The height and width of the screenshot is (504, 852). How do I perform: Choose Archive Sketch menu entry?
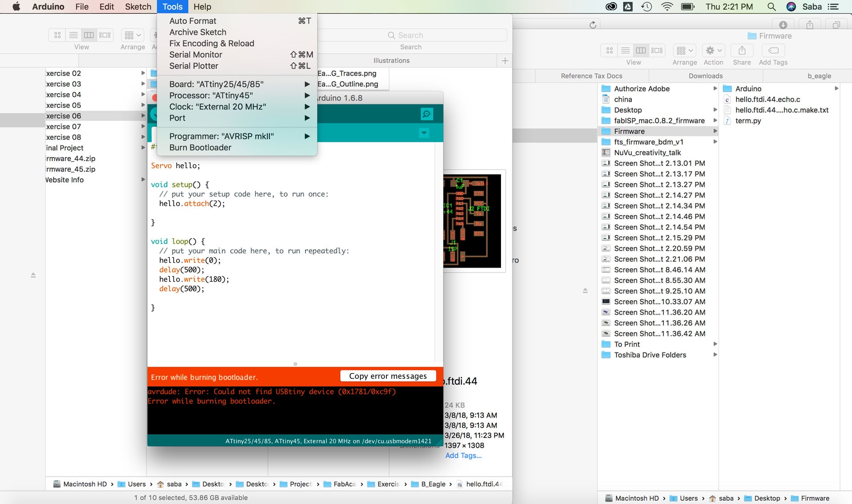click(237, 32)
